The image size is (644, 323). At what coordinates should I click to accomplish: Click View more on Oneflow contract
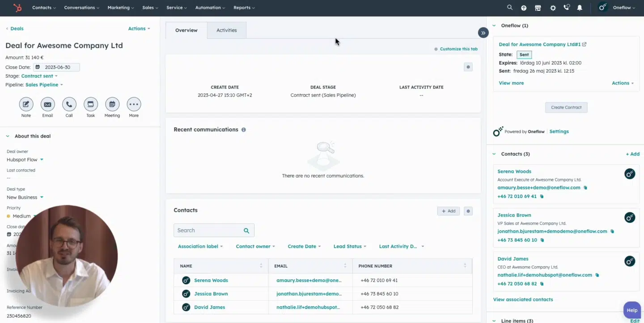point(511,83)
